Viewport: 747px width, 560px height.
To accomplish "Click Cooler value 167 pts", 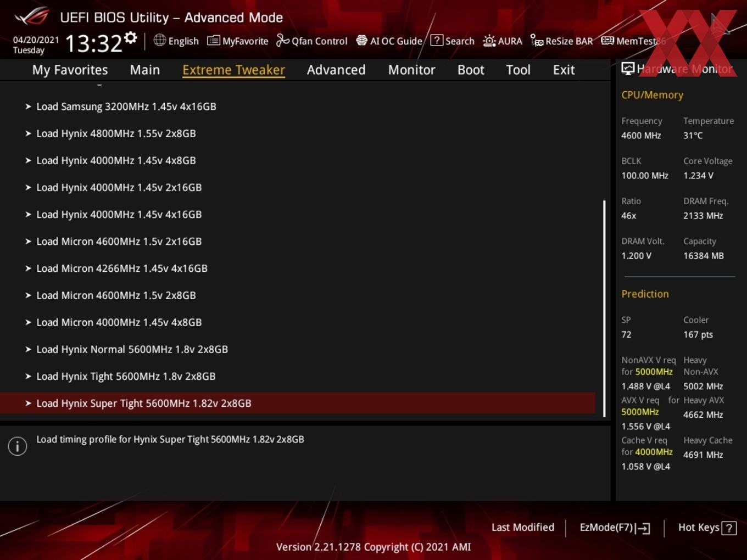I will 698,334.
